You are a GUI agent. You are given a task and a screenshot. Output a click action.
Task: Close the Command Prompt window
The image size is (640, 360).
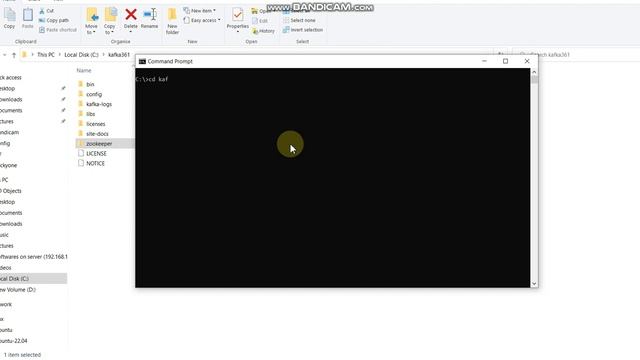527,61
